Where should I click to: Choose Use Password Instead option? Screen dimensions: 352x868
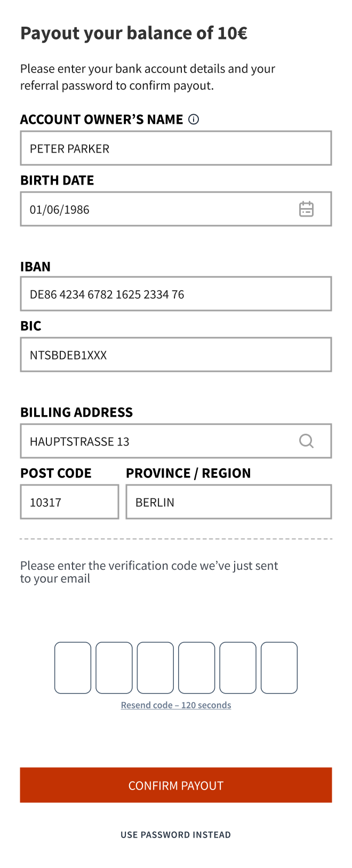tap(176, 835)
